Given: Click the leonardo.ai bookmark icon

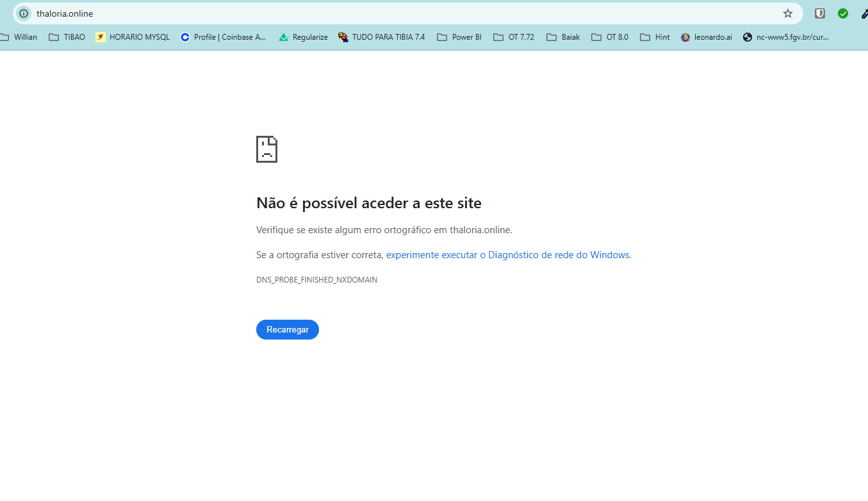Looking at the screenshot, I should point(685,37).
